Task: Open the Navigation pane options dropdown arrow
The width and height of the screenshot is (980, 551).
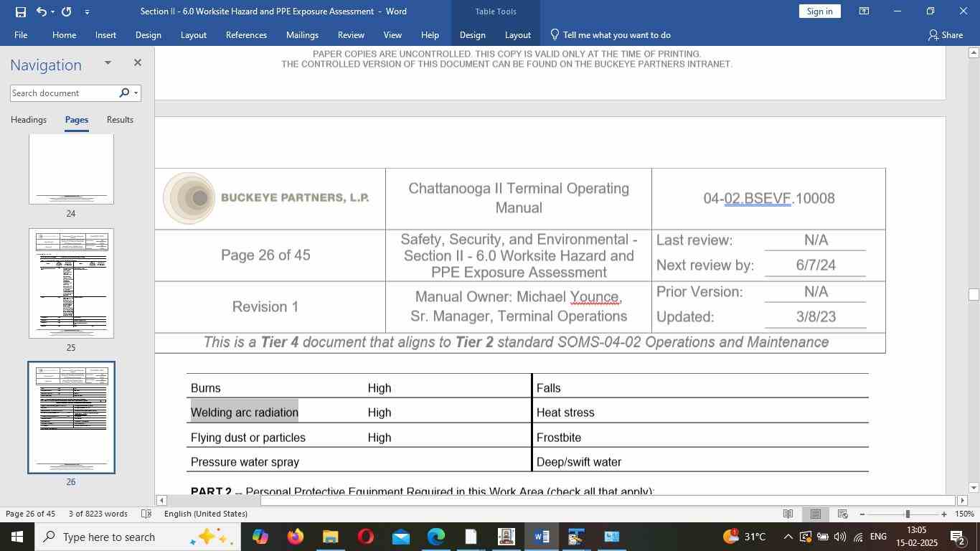Action: click(x=108, y=63)
